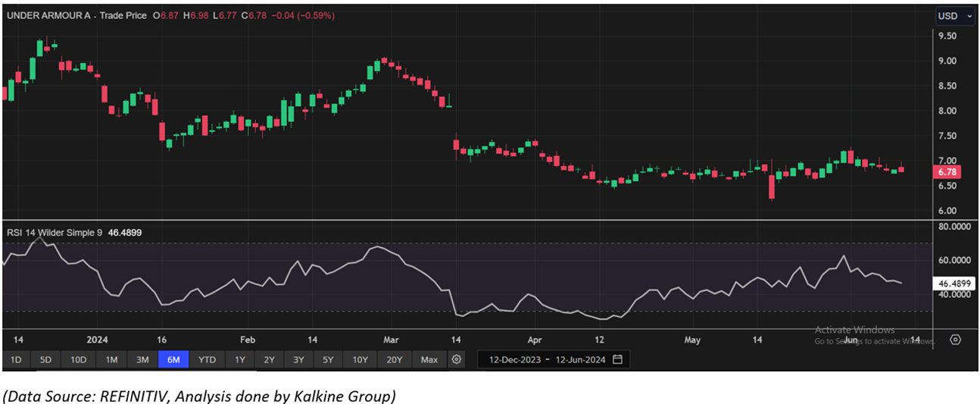The width and height of the screenshot is (980, 404).
Task: Switch range to 1Y
Action: pyautogui.click(x=240, y=359)
